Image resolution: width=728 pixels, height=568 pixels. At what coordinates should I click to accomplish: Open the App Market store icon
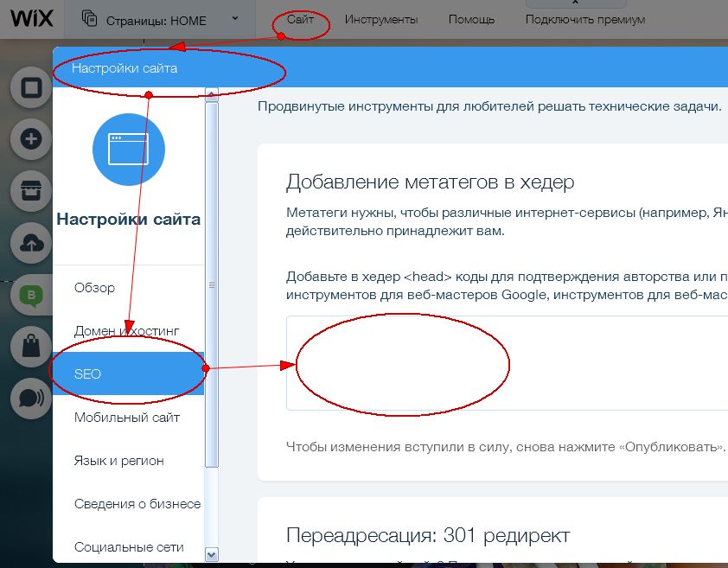tap(31, 191)
